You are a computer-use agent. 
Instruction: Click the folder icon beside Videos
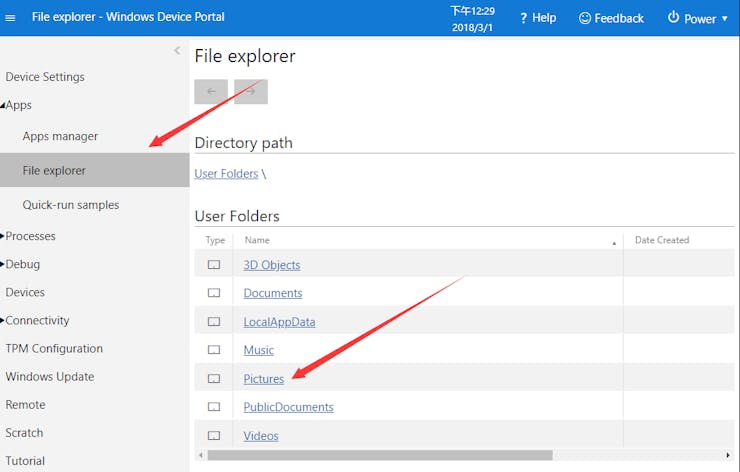coord(214,436)
